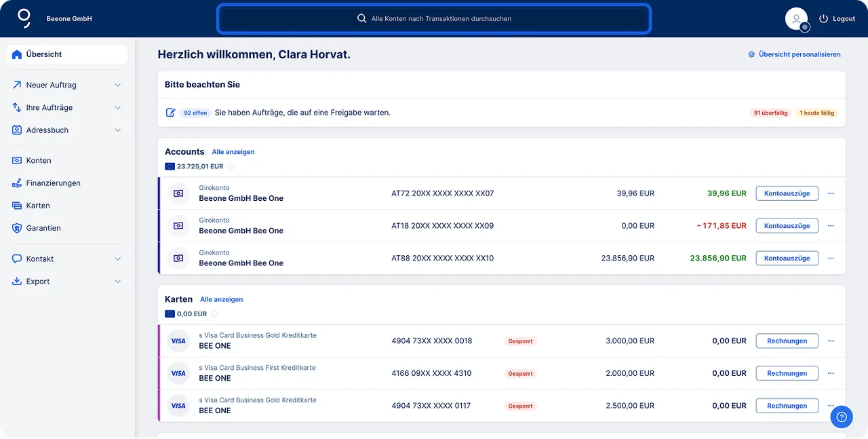Open Kontoauszüge for account AT72

[x=787, y=193]
